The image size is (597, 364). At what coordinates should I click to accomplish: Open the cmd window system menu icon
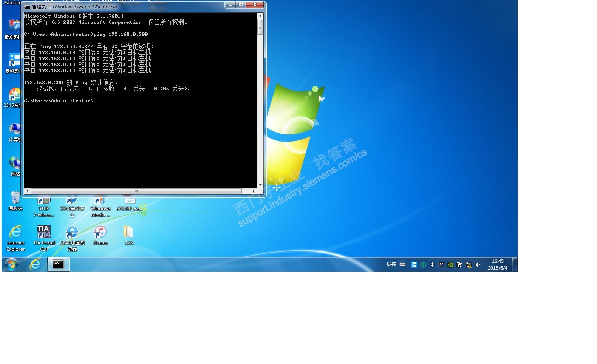(27, 7)
